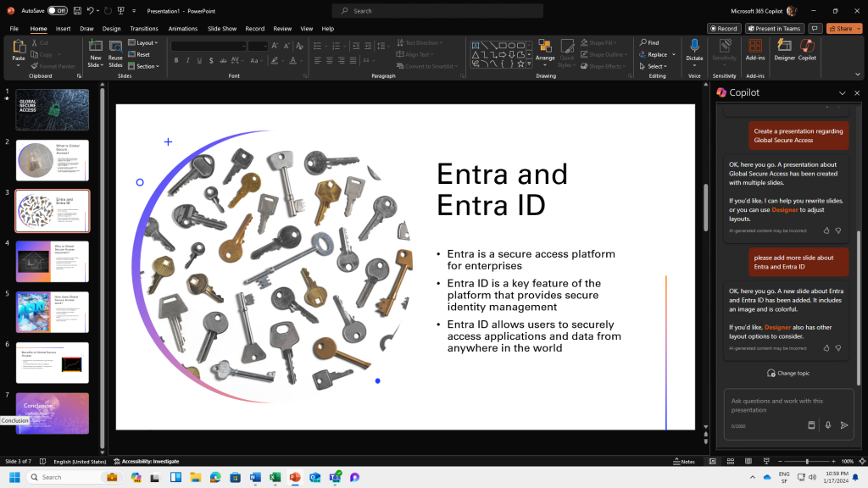Collapse the Copilot pane chevron
The image size is (868, 488).
[x=842, y=93]
